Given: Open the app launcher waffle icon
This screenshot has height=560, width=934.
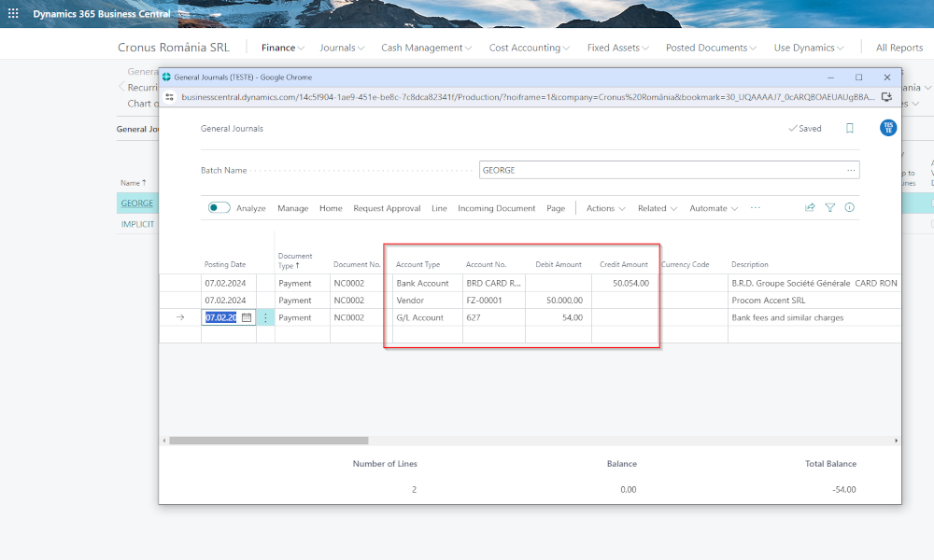Looking at the screenshot, I should tap(13, 13).
